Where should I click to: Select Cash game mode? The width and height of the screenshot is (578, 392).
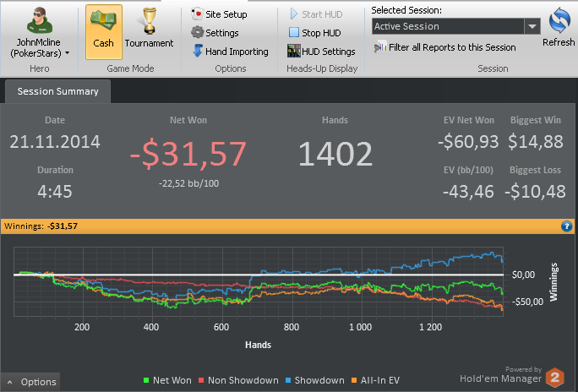(x=103, y=31)
